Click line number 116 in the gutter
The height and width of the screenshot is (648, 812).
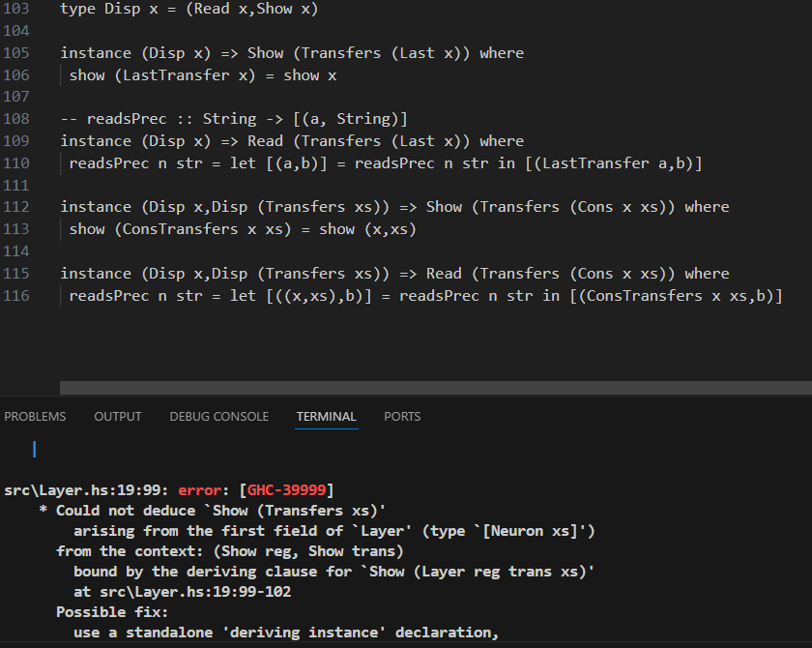(x=16, y=296)
